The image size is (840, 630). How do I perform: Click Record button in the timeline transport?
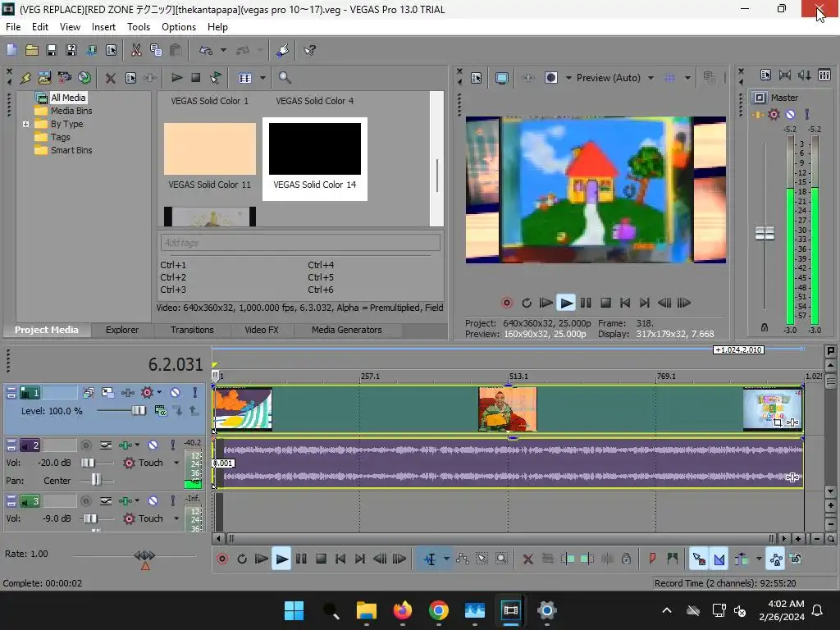pyautogui.click(x=222, y=559)
